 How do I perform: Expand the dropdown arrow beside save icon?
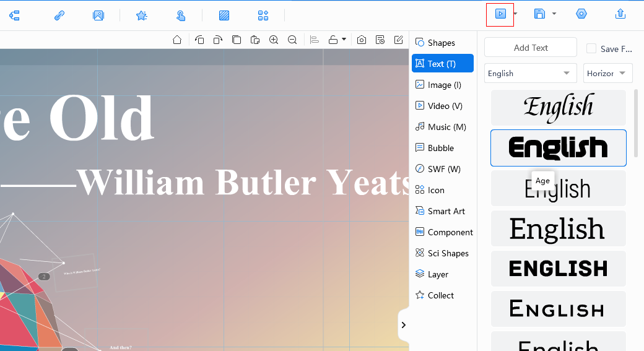pos(554,14)
